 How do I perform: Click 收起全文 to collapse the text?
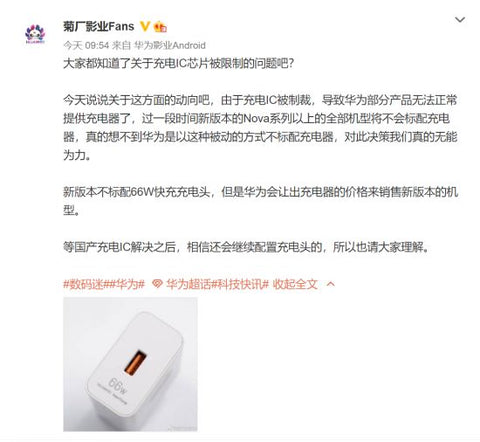click(x=295, y=284)
